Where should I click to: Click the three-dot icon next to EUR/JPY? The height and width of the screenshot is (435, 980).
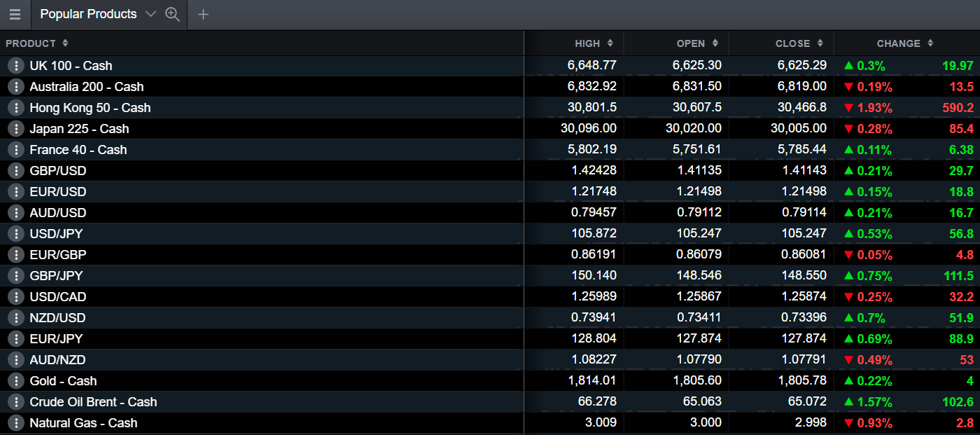16,339
